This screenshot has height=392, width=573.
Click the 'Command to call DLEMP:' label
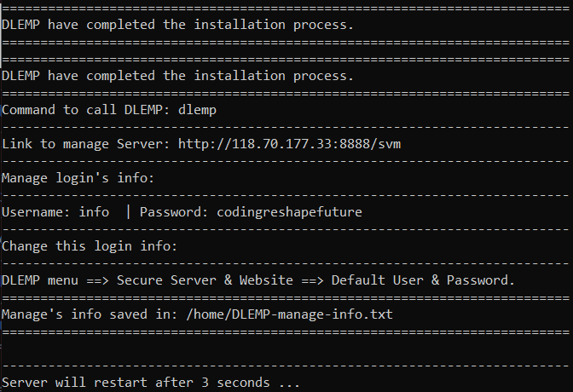point(86,110)
